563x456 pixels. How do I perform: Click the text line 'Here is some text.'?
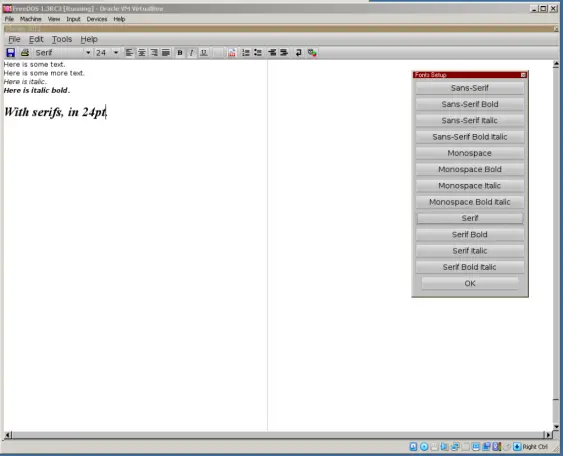pos(34,65)
